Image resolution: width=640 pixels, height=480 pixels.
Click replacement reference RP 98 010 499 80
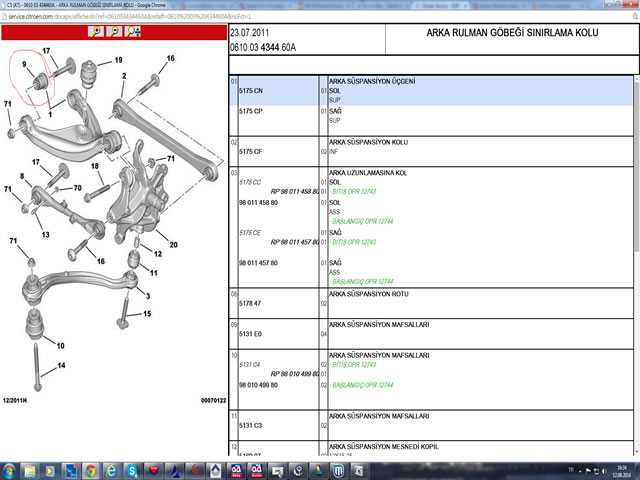point(295,374)
